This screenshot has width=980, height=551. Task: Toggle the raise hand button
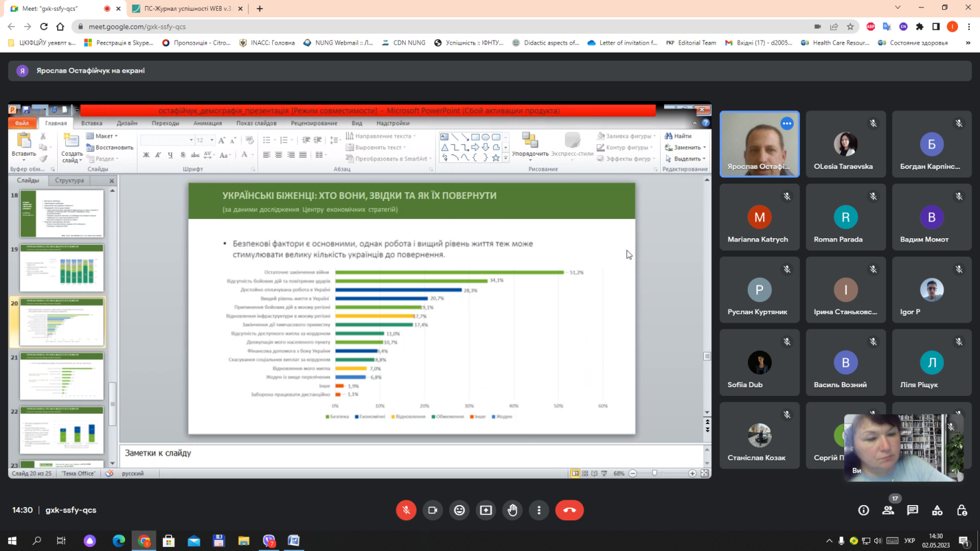(512, 510)
